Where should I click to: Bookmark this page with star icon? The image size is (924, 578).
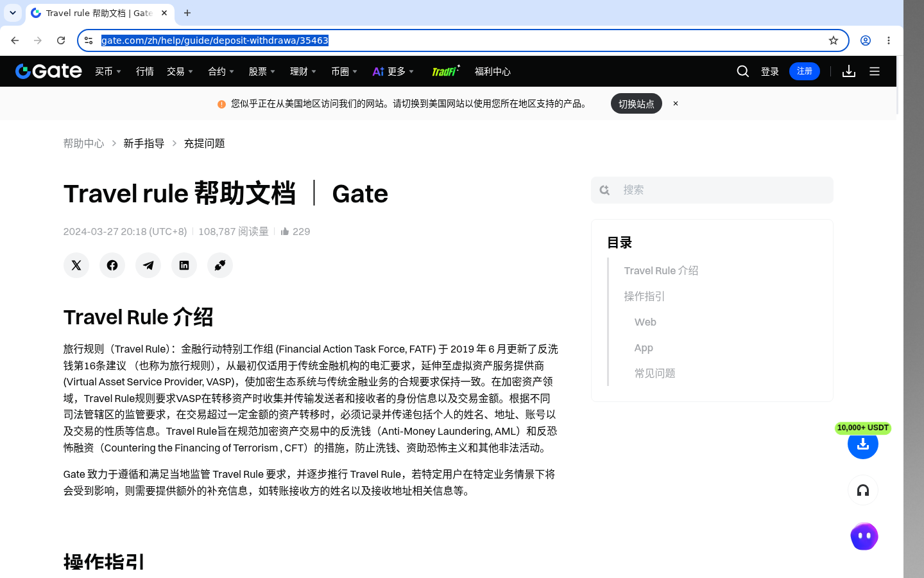click(x=834, y=40)
